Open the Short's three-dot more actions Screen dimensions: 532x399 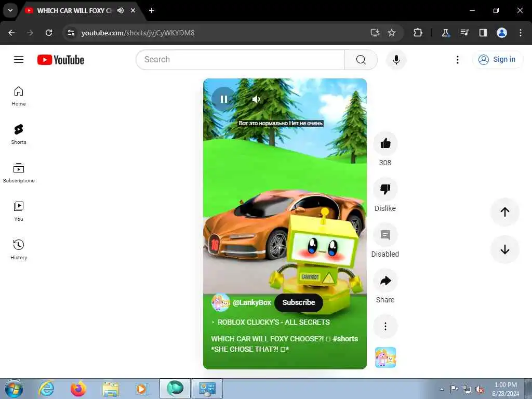click(x=385, y=326)
